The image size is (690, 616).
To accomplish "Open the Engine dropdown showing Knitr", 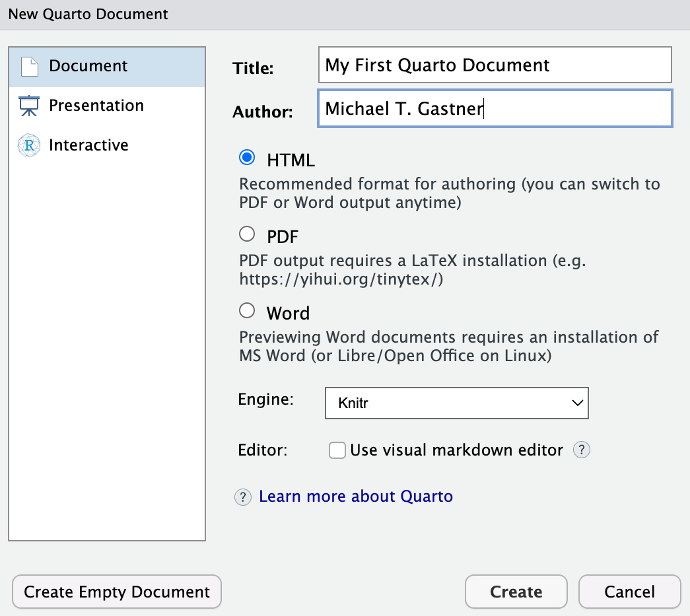I will coord(457,403).
